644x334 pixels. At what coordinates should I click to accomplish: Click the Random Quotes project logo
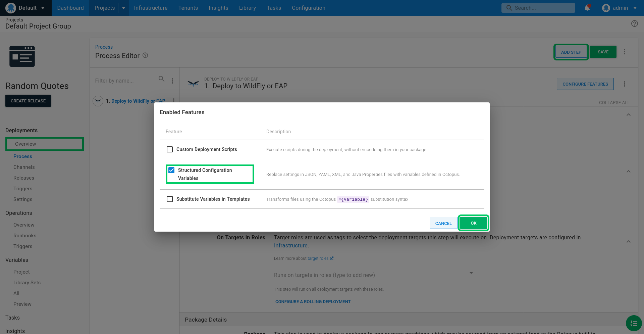click(22, 56)
